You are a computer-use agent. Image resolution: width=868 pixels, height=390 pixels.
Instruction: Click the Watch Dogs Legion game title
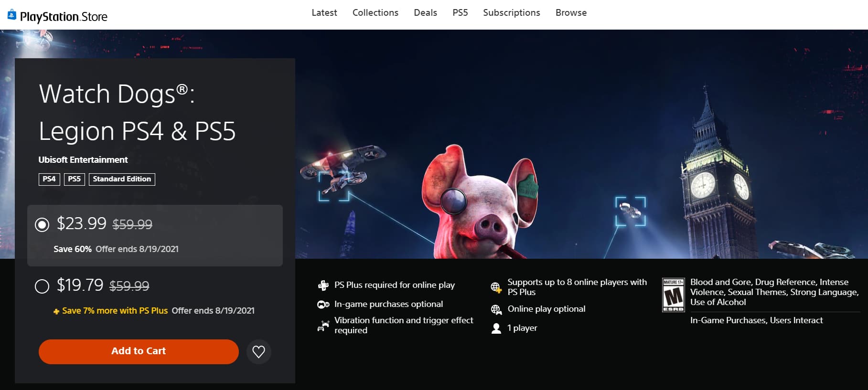click(137, 113)
